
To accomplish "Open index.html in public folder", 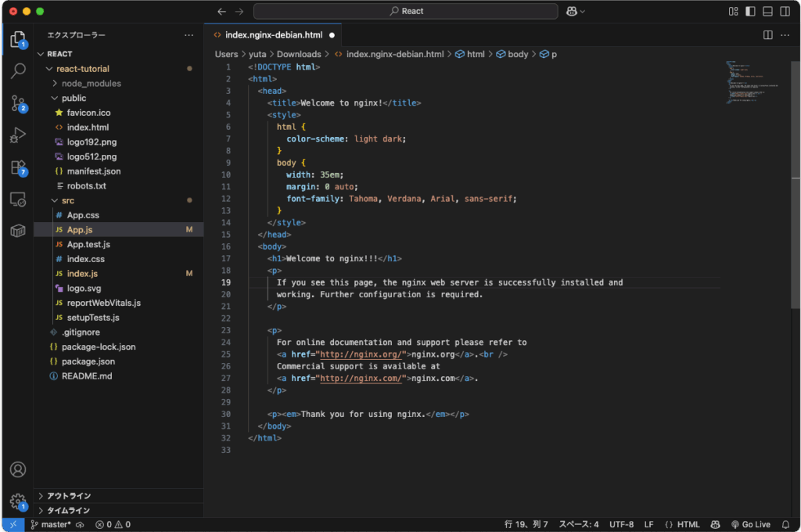I will [119, 128].
